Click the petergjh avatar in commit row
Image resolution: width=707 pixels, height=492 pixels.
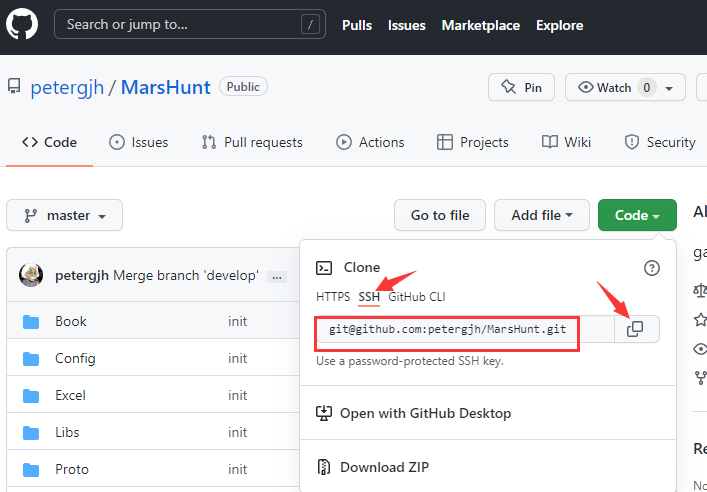[x=31, y=275]
